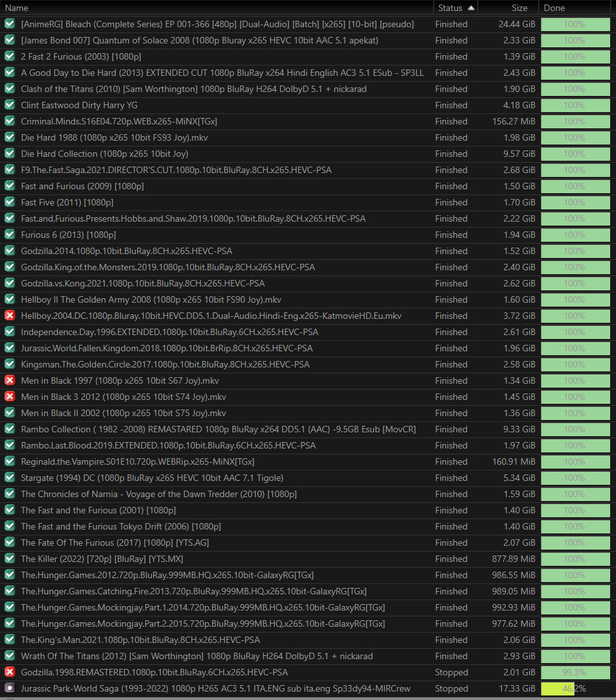This screenshot has height=700, width=616.
Task: Click Finished status of Clint Eastwood Dirty Harry
Action: 451,105
